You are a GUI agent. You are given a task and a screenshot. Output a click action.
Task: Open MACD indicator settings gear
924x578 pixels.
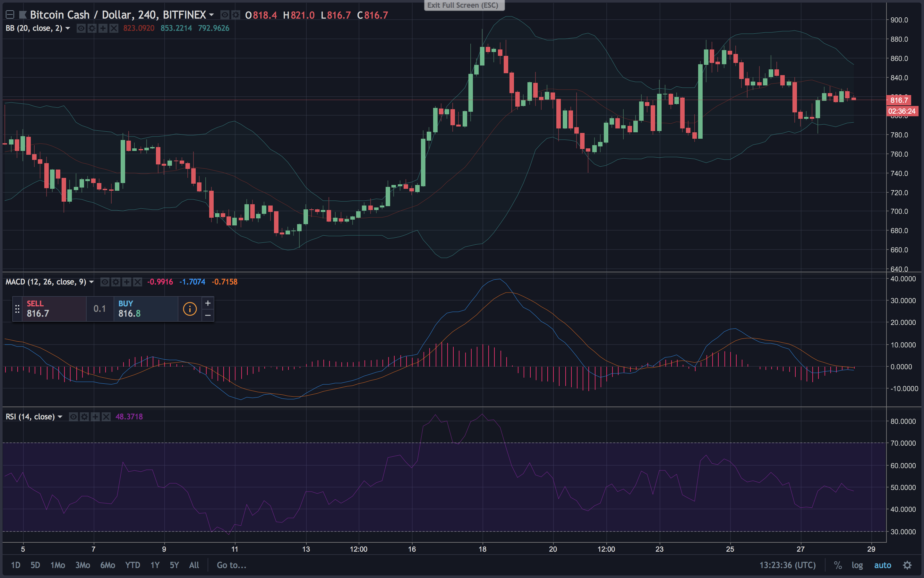[116, 282]
